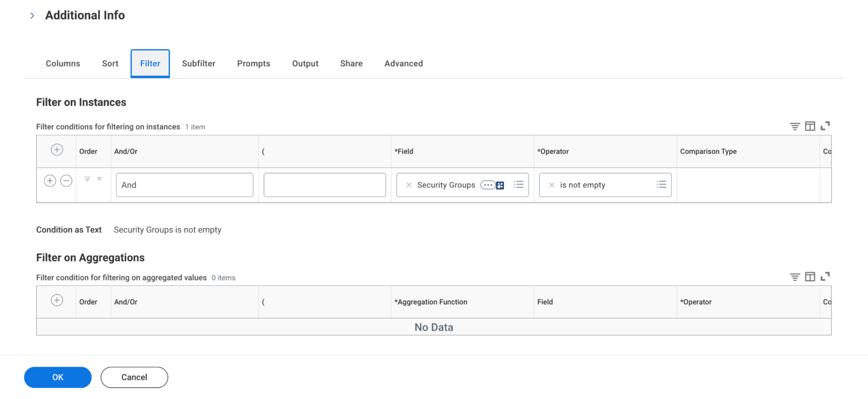Open the Field prompt list icon
The image size is (868, 399).
pos(518,185)
